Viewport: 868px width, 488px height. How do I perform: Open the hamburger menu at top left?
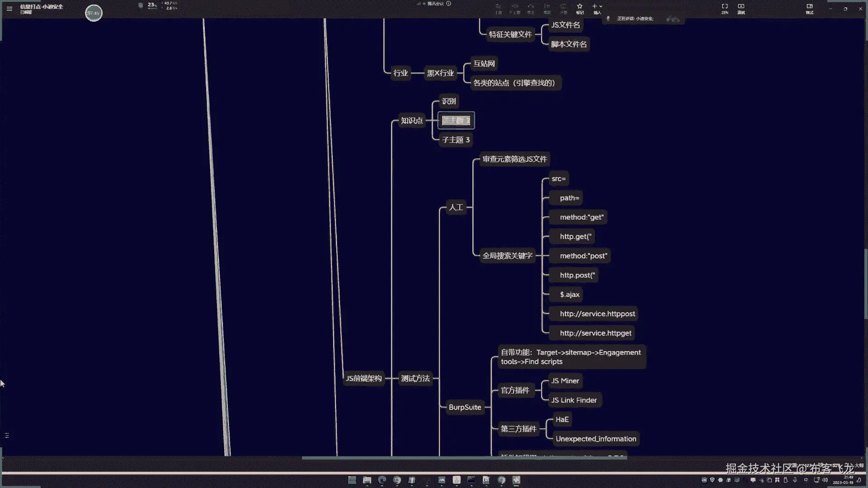[x=9, y=9]
